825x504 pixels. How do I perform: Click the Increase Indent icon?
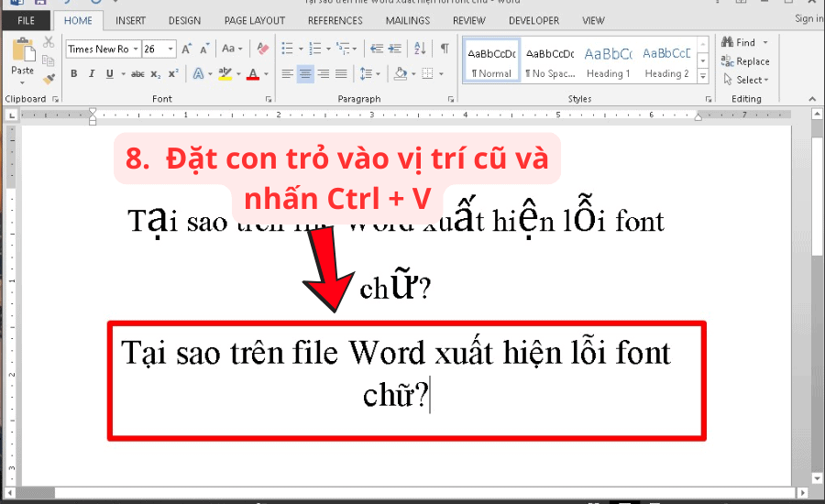[x=396, y=49]
